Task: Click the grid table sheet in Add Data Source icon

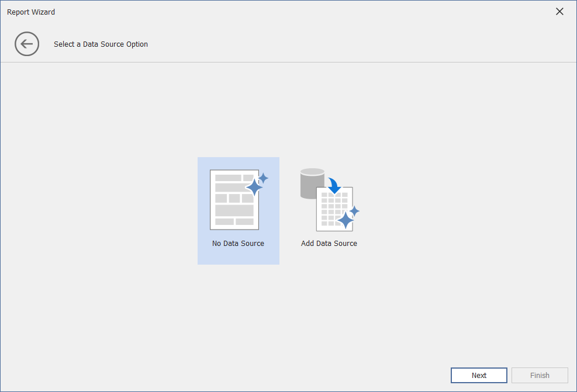Action: [330, 209]
